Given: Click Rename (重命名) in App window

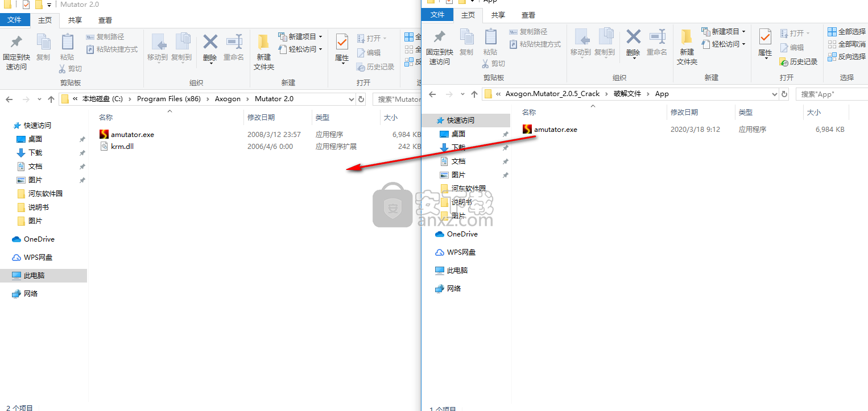Looking at the screenshot, I should (x=657, y=43).
